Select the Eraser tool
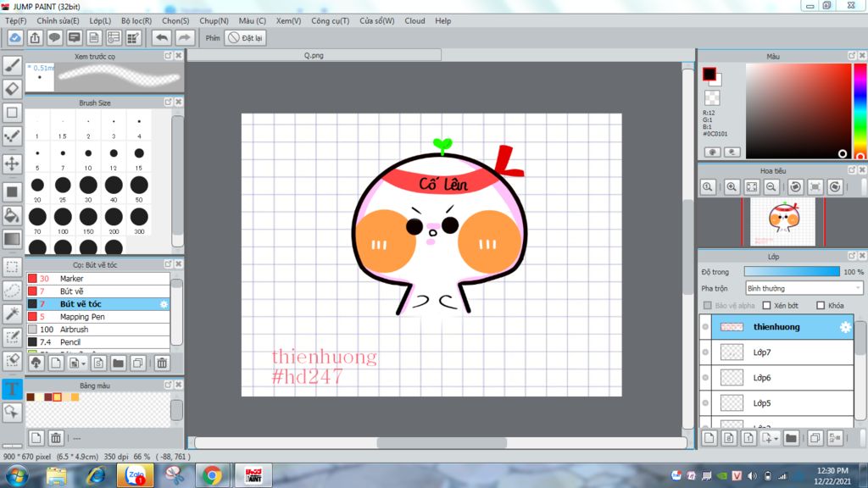The image size is (868, 488). [x=12, y=88]
